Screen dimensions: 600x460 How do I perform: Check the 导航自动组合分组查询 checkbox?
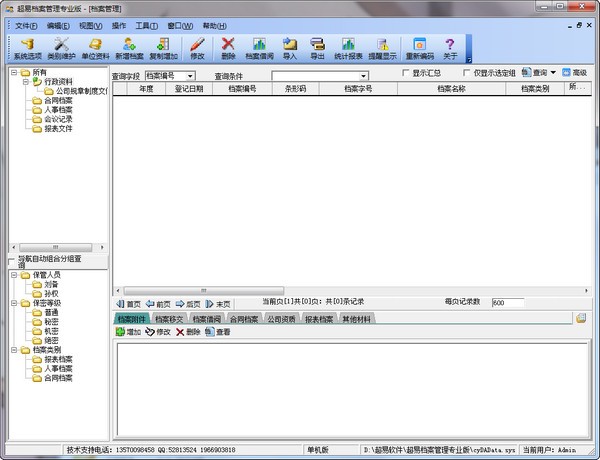tap(11, 260)
